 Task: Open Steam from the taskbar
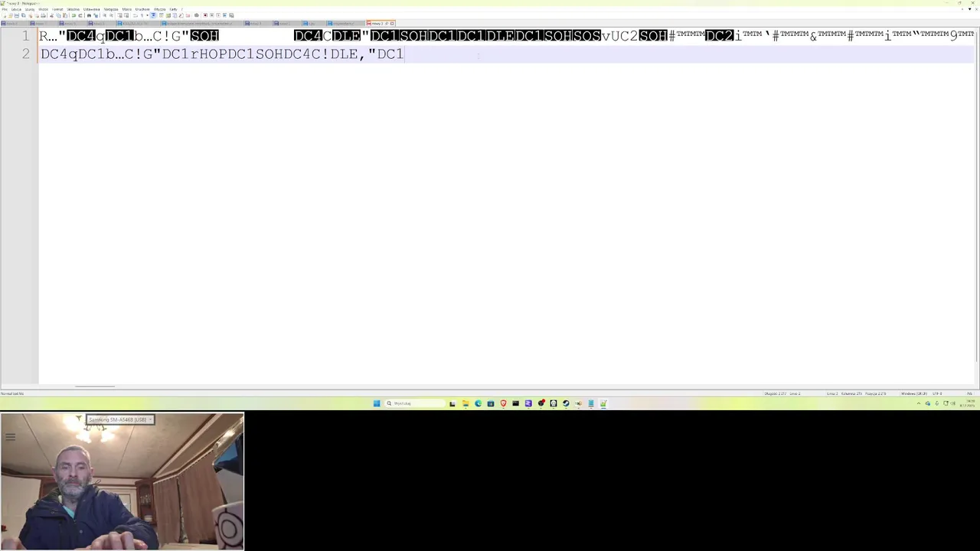[x=566, y=403]
